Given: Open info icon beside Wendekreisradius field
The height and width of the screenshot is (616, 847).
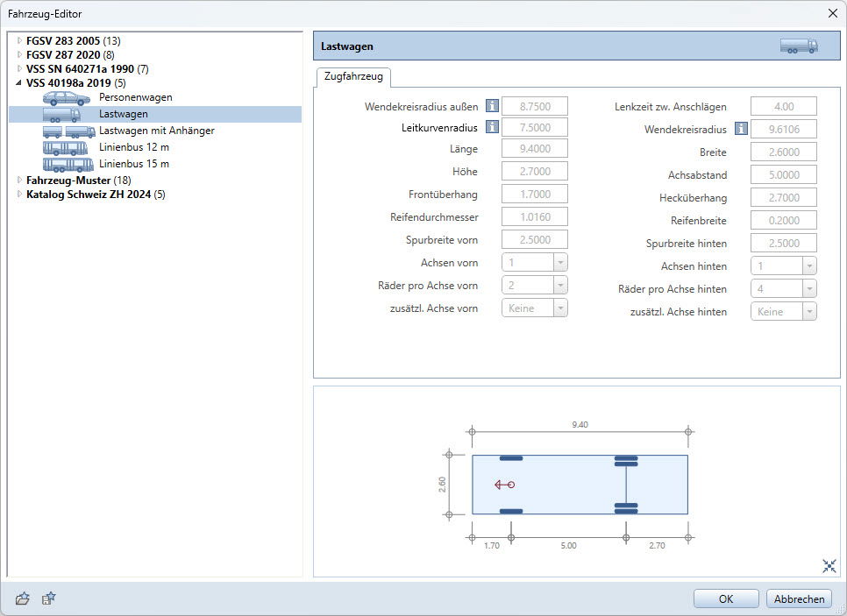Looking at the screenshot, I should (x=741, y=129).
